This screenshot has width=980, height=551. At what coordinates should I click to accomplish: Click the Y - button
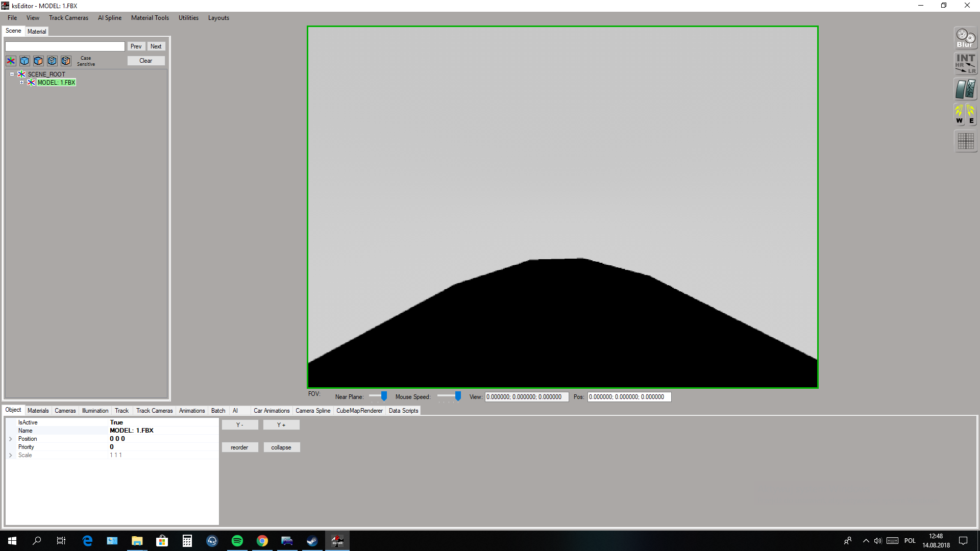click(240, 425)
